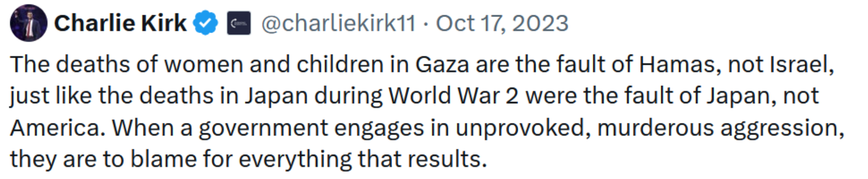Viewport: 868px width, 179px height.
Task: Click the word "government" in the tweet
Action: 263,129
